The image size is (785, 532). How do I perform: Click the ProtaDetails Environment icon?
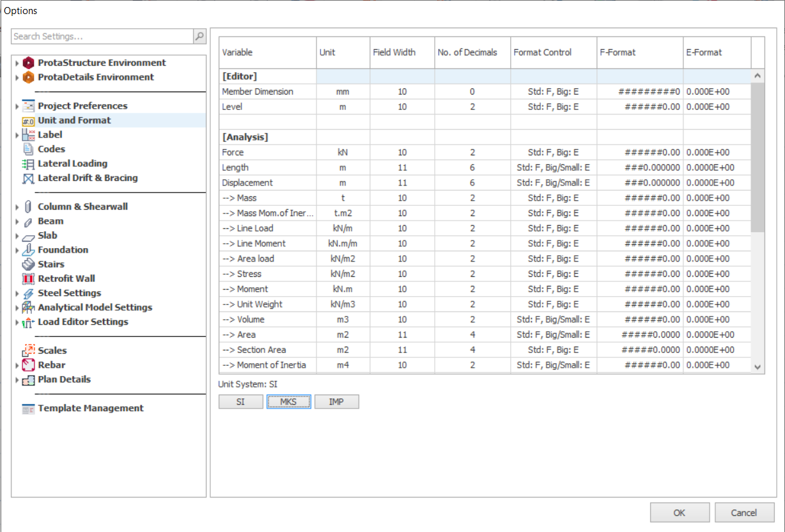tap(28, 77)
